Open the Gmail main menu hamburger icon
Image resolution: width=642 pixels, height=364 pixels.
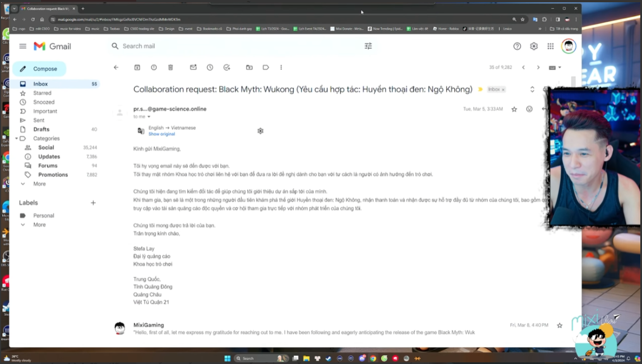(23, 46)
